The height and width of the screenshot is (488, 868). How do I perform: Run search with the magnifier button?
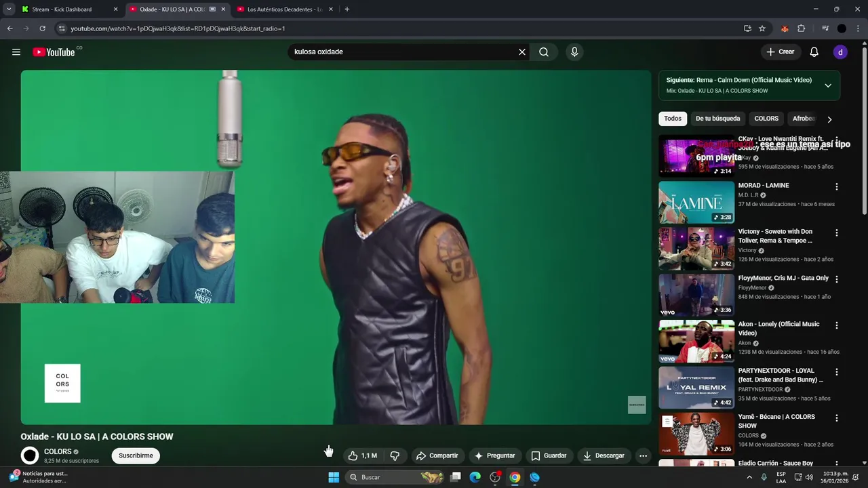(x=544, y=52)
